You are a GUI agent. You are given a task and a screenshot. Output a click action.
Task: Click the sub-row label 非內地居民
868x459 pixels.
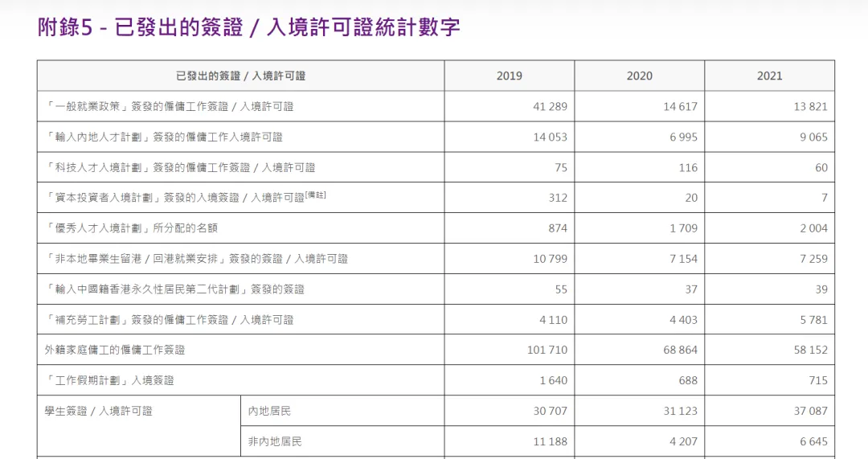pos(275,441)
